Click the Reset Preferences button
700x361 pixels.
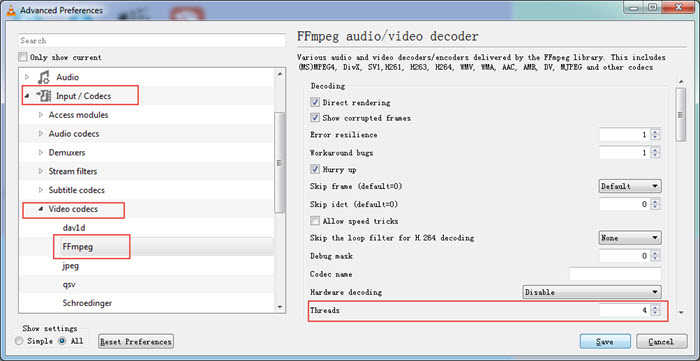click(x=136, y=342)
